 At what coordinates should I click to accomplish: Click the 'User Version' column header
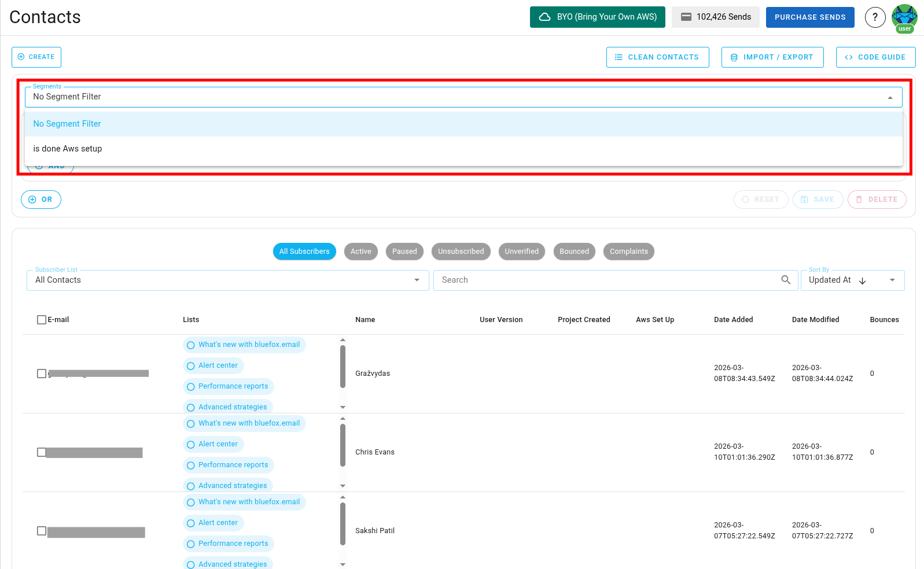pos(501,320)
